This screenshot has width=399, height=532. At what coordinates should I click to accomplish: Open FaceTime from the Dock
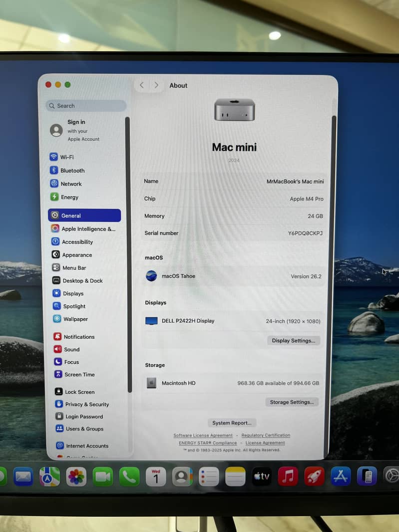point(102,477)
